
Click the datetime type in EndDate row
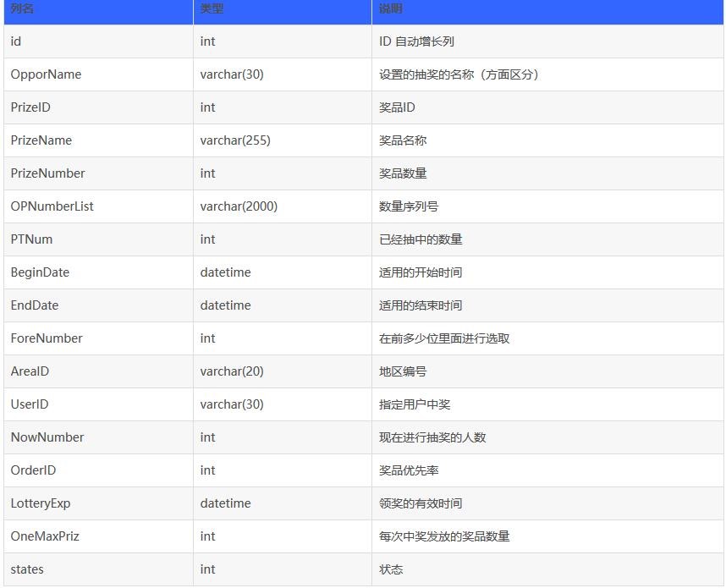click(x=225, y=305)
